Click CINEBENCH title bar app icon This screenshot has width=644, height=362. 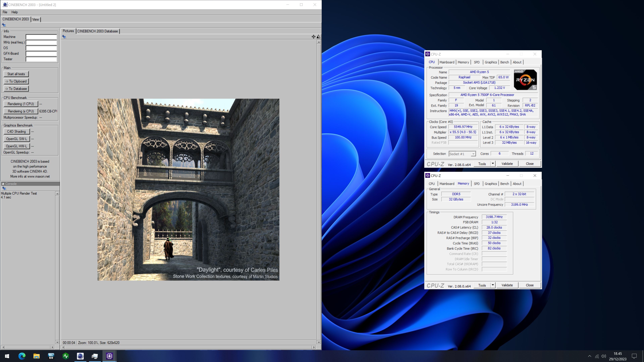coord(5,5)
